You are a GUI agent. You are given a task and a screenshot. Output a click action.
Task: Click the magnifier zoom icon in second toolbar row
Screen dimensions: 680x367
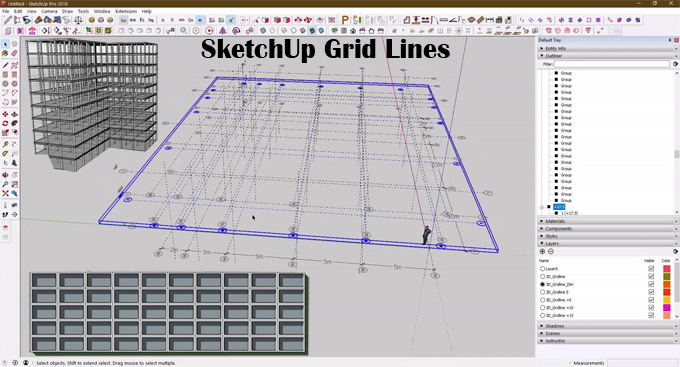pyautogui.click(x=184, y=31)
